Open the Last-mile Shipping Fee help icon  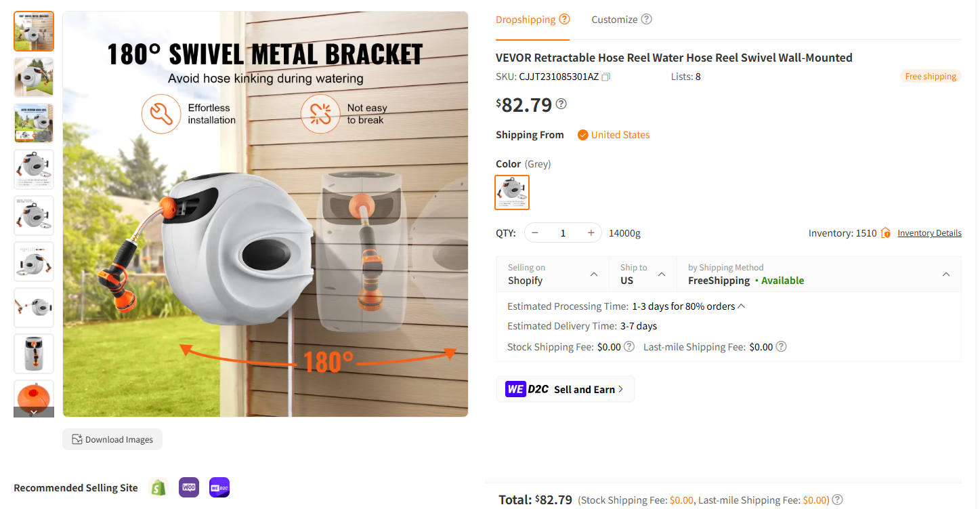click(781, 346)
